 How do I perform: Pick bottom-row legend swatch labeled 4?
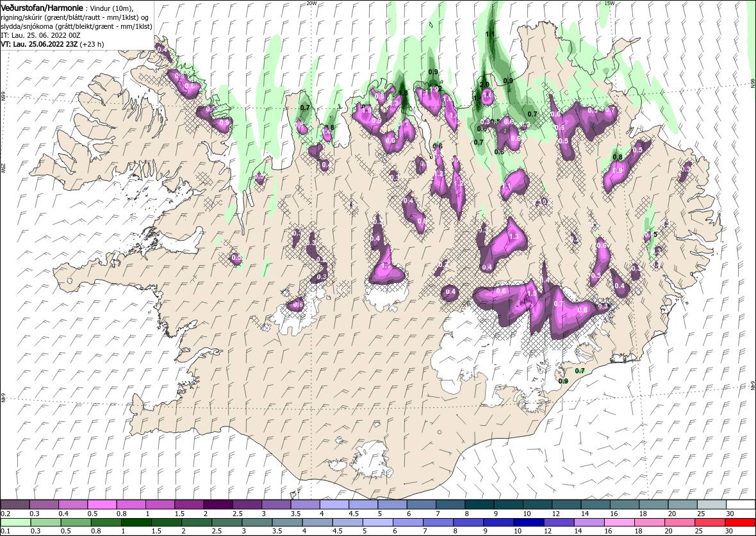(317, 523)
